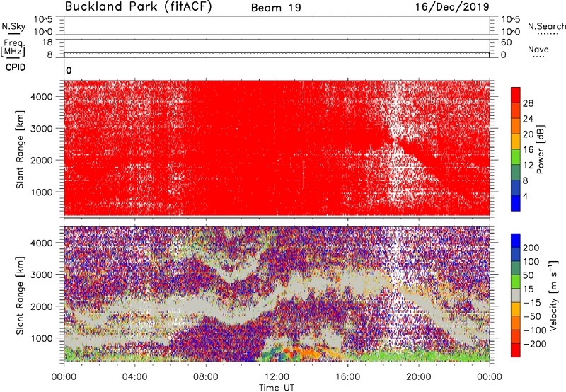Viewport: 566px width, 392px height.
Task: Click the frequency trace line in Freq panel
Action: click(277, 52)
